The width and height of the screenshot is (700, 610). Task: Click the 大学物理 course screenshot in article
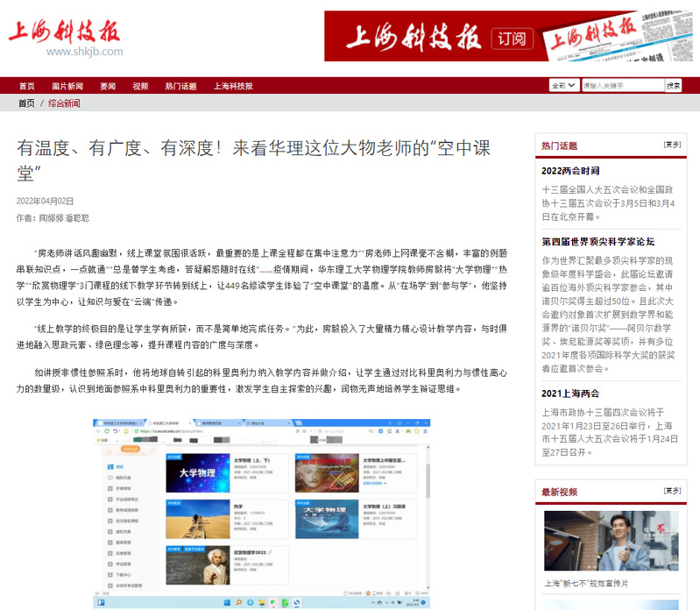pyautogui.click(x=261, y=512)
